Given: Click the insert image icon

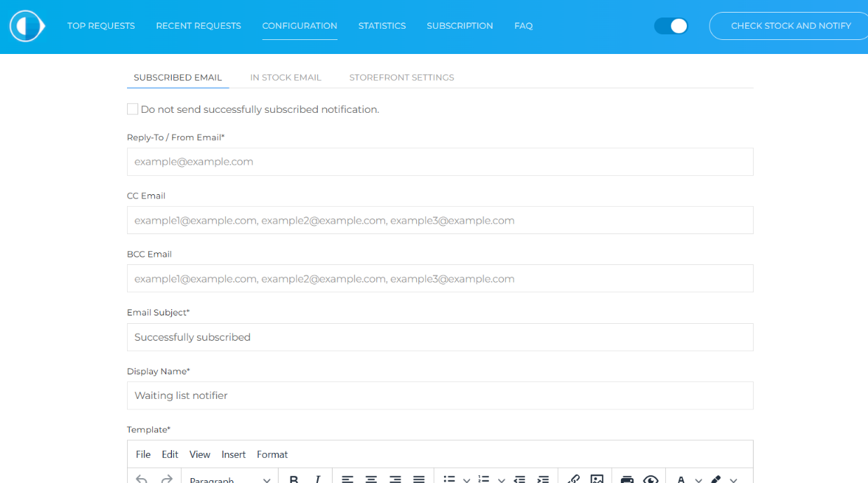Looking at the screenshot, I should [x=596, y=479].
